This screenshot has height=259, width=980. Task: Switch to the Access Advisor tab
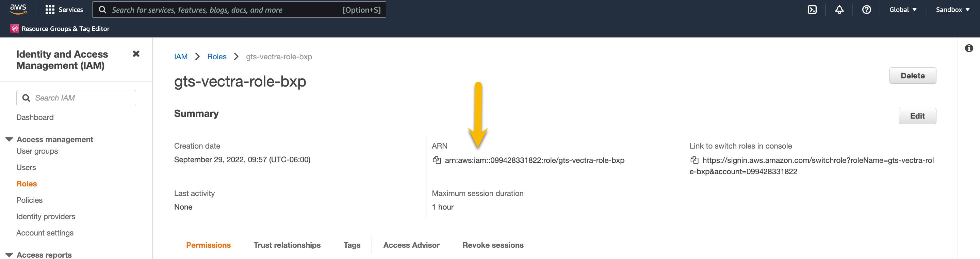point(411,245)
